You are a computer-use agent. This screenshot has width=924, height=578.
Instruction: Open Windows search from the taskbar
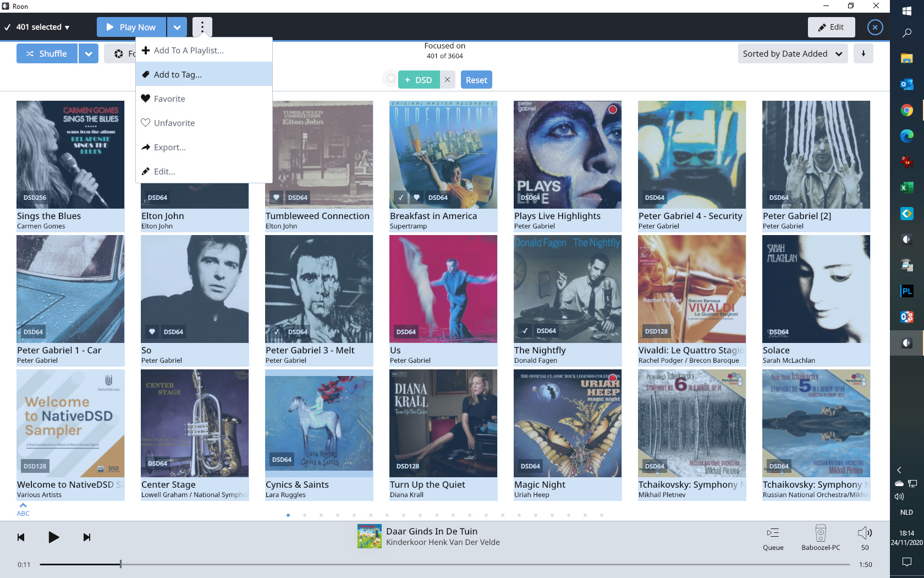[x=907, y=33]
